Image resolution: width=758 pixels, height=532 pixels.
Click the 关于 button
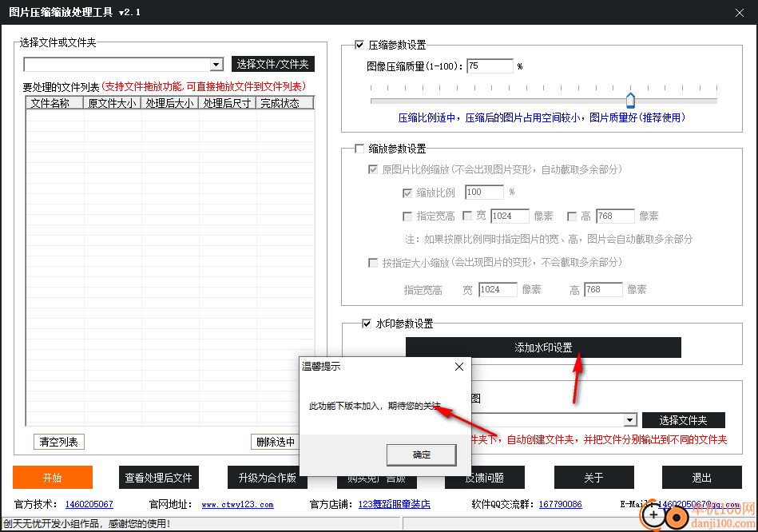click(593, 478)
